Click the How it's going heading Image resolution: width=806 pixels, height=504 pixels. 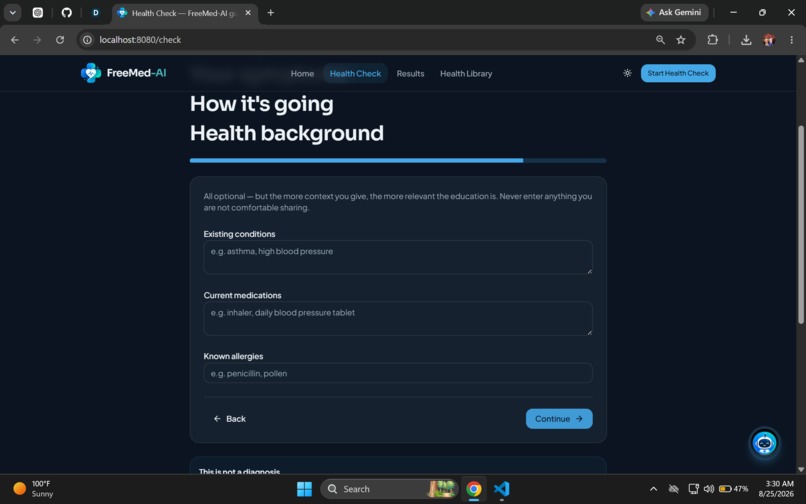262,104
